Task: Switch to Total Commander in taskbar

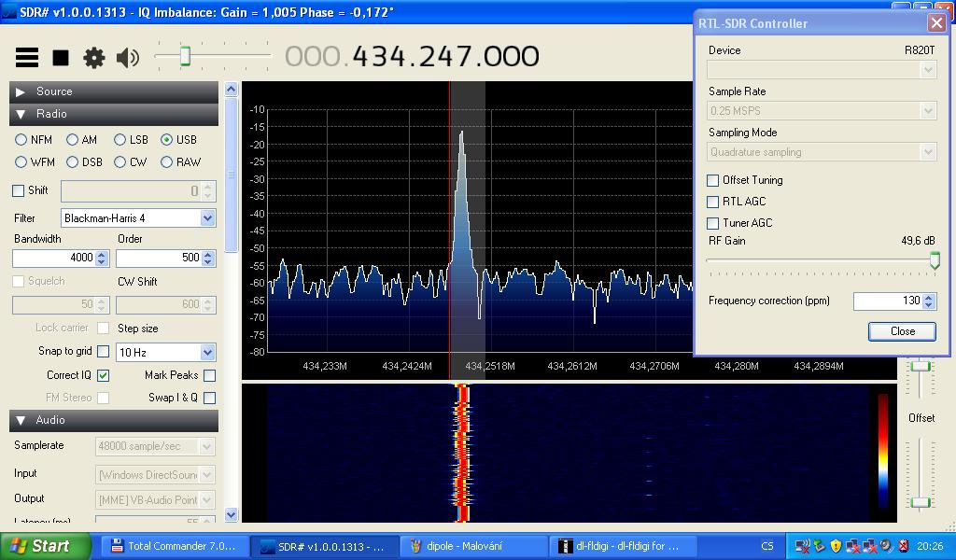Action: 174,546
